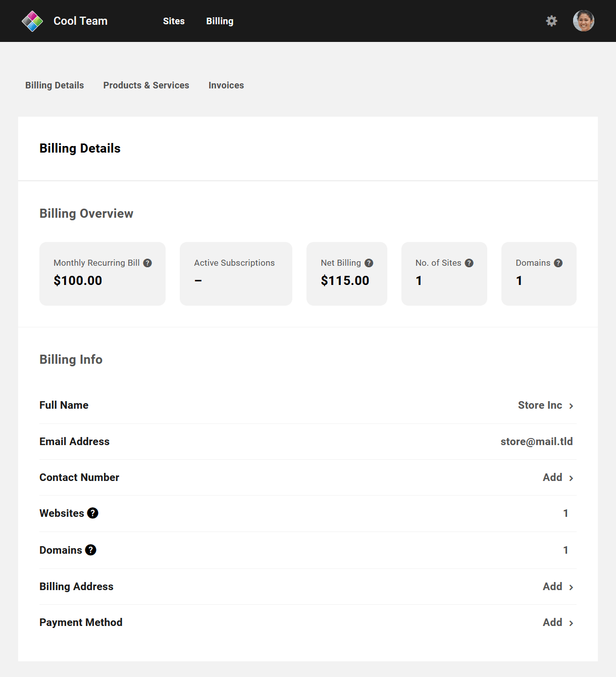Open the settings gear in the top bar
The height and width of the screenshot is (677, 616).
(x=551, y=21)
